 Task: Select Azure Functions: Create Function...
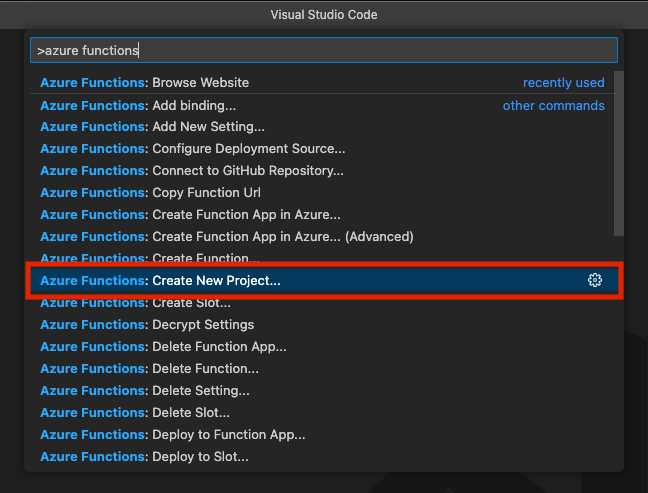pyautogui.click(x=324, y=257)
